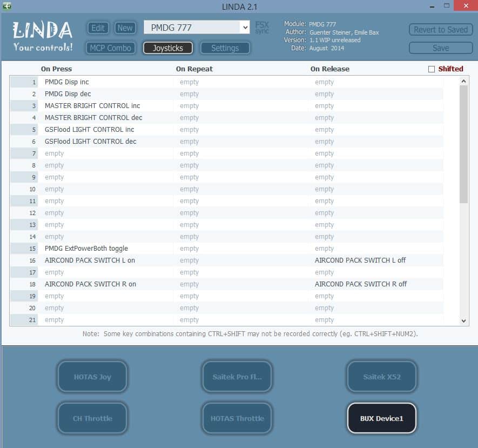Select the Saitek X52 device
Screen dimensions: 478x448
pos(381,377)
